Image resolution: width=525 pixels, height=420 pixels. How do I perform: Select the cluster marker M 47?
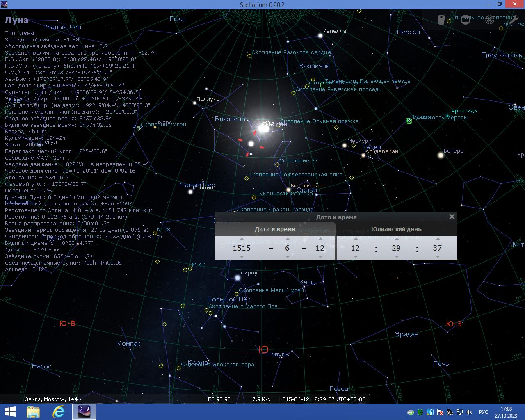pyautogui.click(x=190, y=269)
